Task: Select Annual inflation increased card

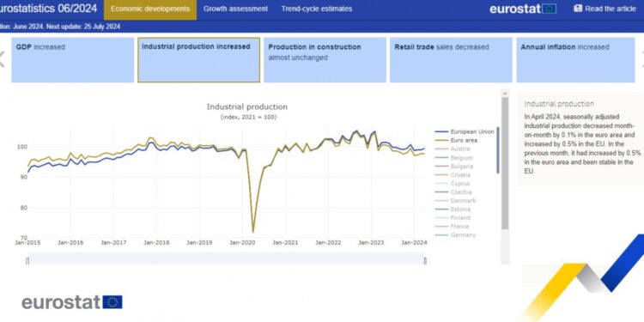Action: pos(575,60)
